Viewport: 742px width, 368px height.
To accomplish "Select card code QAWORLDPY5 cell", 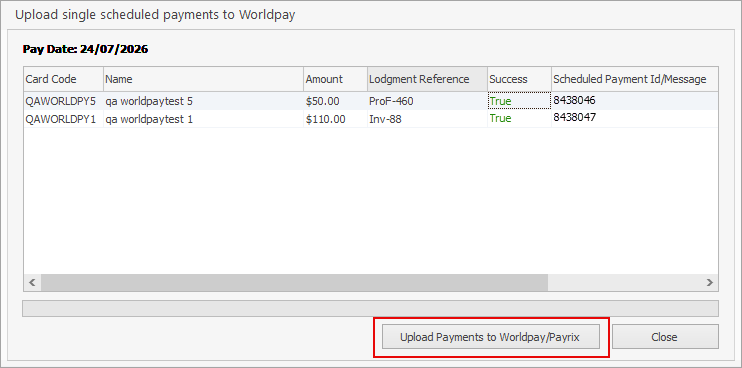I will click(x=63, y=101).
